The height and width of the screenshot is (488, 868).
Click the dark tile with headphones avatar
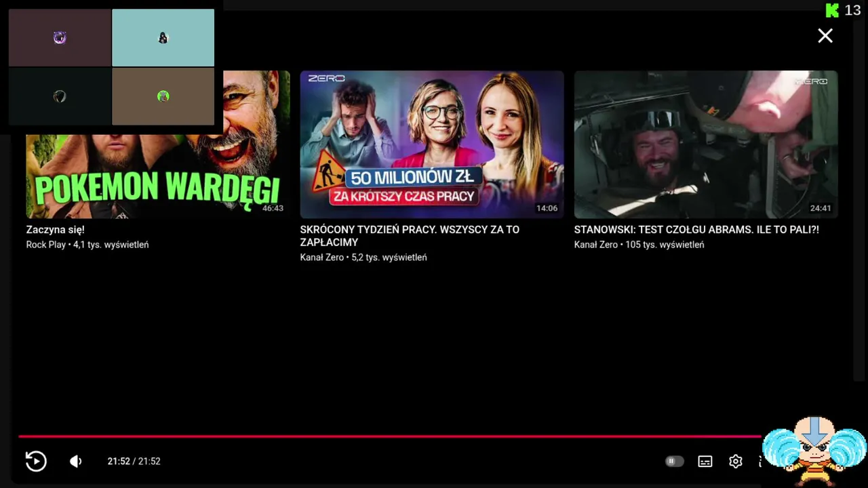60,96
